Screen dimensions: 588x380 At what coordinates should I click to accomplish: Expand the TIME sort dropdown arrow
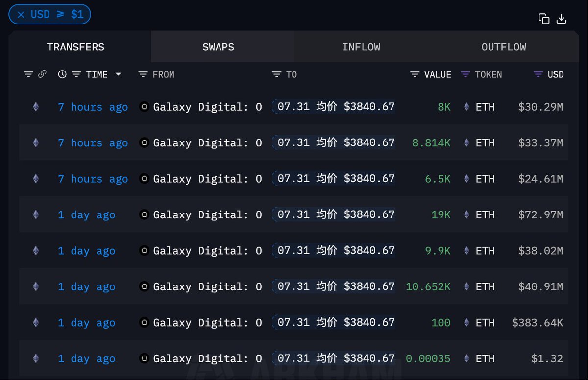click(x=118, y=74)
